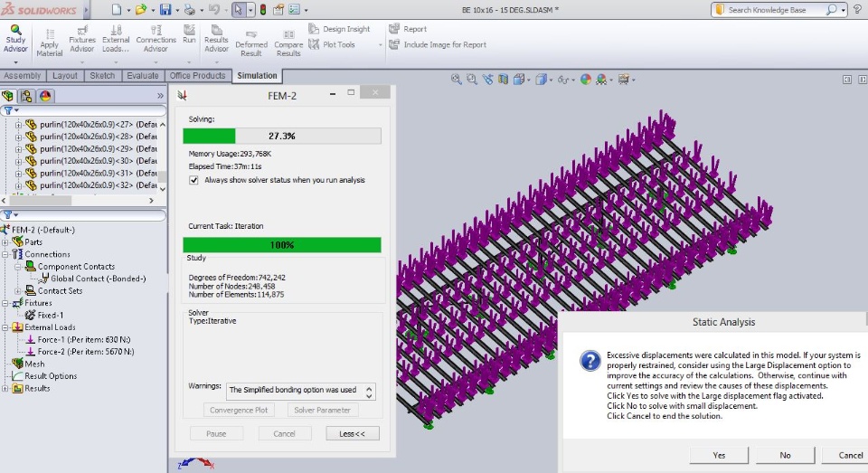Click Yes in Static Analysis dialog
The height and width of the screenshot is (473, 868).
click(x=719, y=455)
